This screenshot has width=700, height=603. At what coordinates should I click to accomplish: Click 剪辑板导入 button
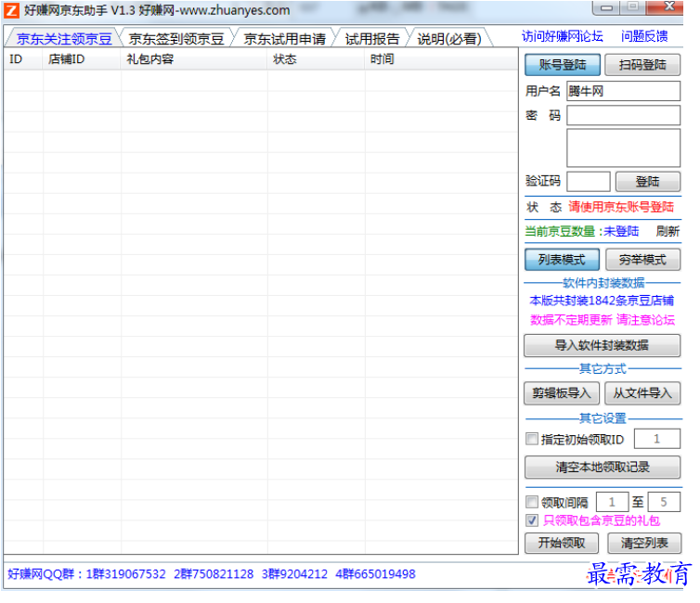[562, 393]
